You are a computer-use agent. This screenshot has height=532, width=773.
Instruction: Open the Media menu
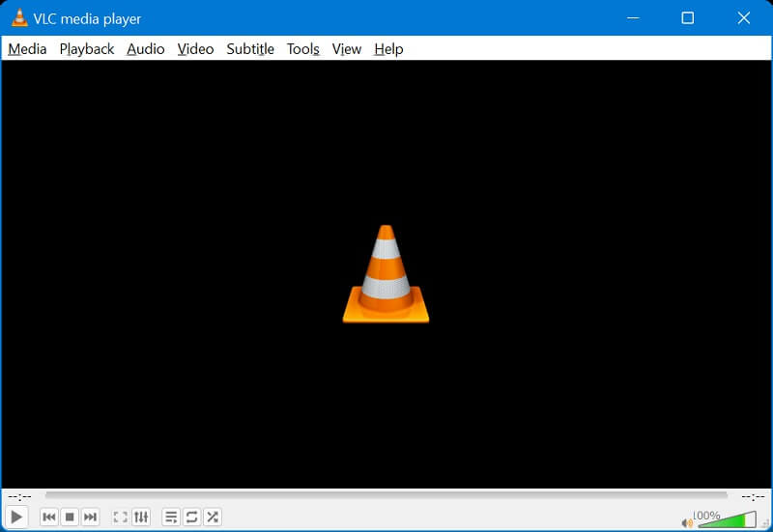coord(28,49)
